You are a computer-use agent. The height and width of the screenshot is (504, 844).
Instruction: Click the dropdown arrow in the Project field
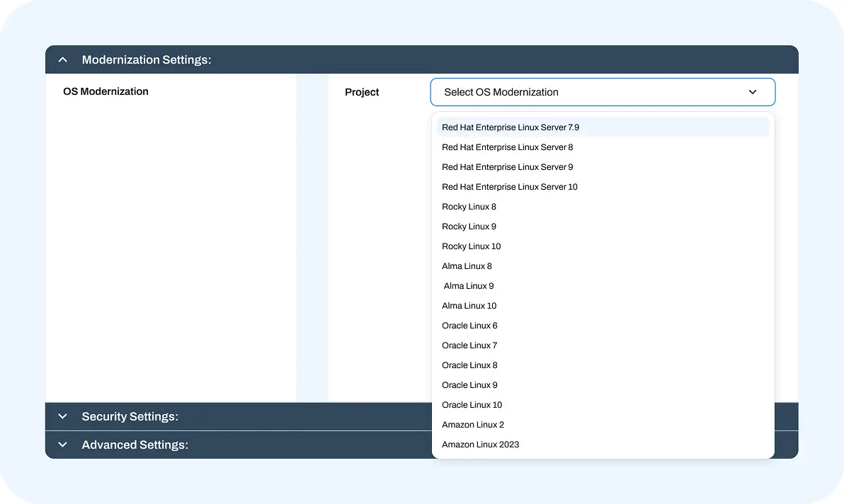pyautogui.click(x=753, y=92)
